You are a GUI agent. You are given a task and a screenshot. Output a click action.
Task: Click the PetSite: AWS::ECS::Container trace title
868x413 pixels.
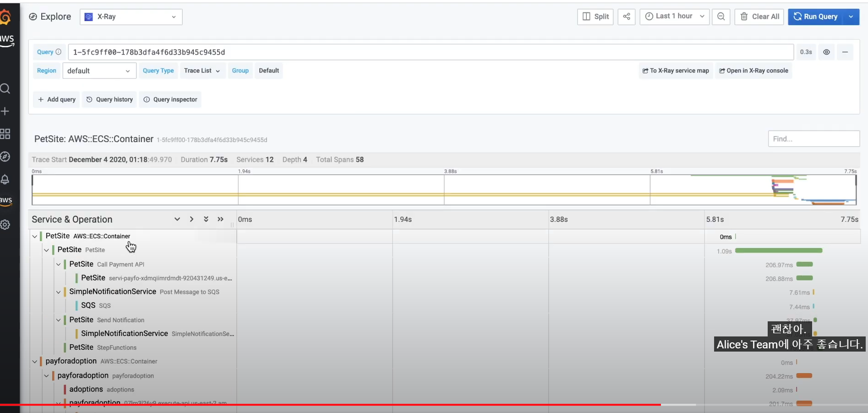(94, 139)
